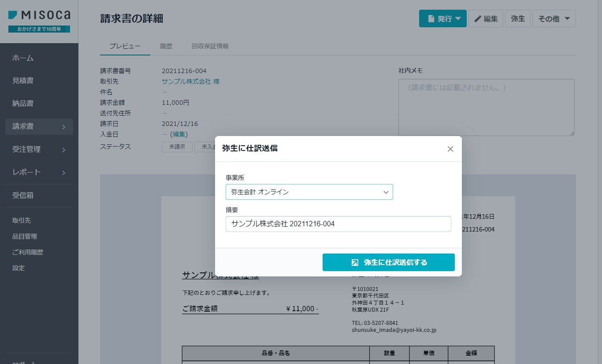Image resolution: width=602 pixels, height=364 pixels.
Task: Click the 2021/12/16 invoice date
Action: 180,124
